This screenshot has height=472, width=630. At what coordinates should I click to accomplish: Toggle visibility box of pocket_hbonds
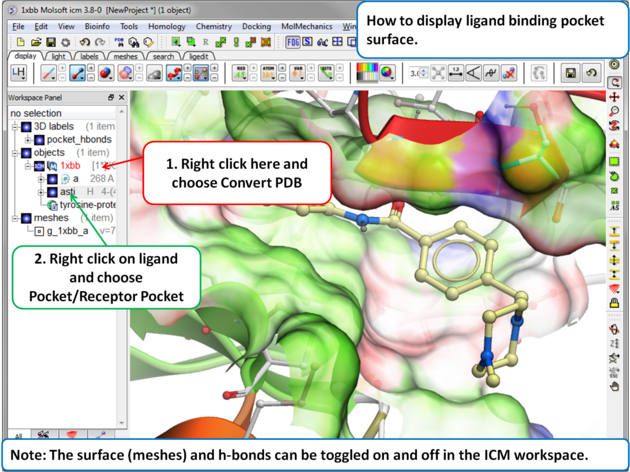click(39, 140)
